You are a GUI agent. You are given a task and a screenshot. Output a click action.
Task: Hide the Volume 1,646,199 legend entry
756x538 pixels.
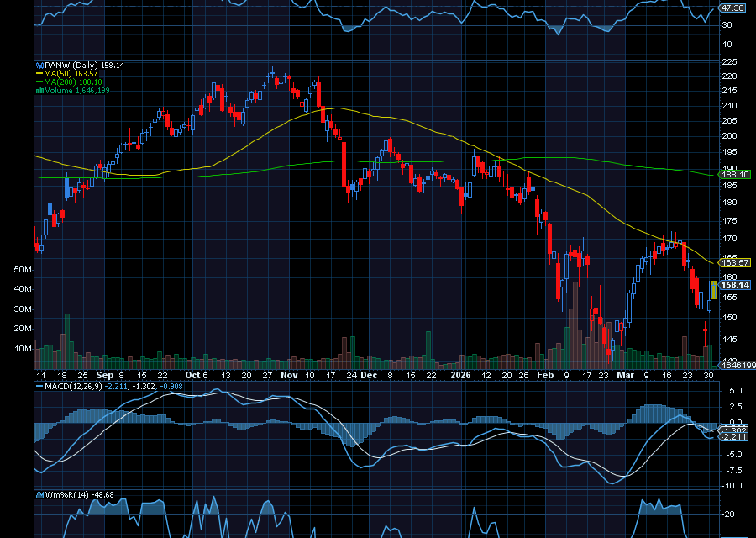coord(76,91)
